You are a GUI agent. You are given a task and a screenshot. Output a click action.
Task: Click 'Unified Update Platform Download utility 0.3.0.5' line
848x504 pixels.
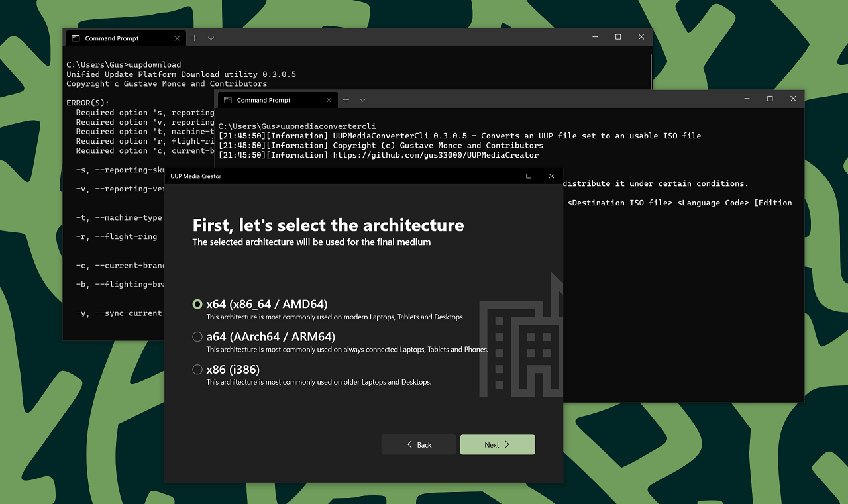click(181, 74)
